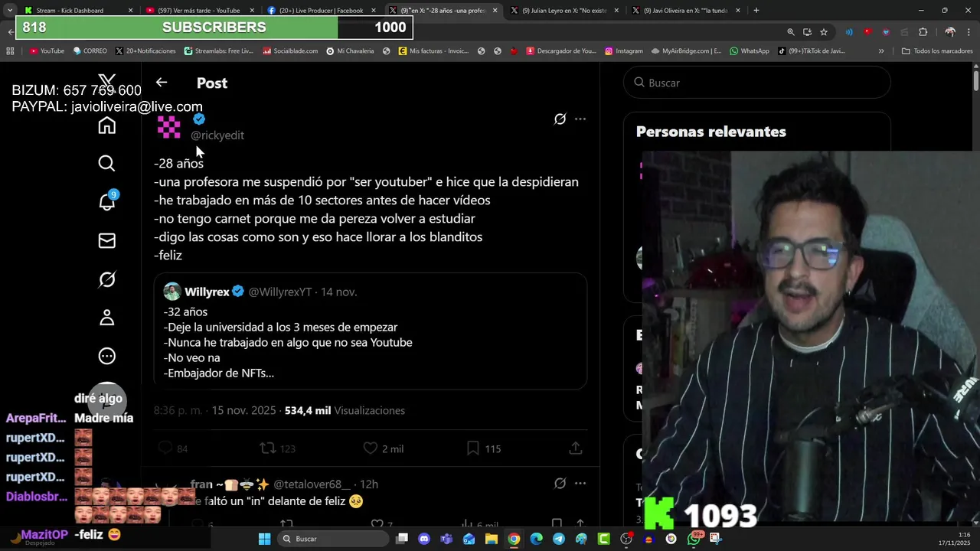Open the Socialblade.com bookmark
The width and height of the screenshot is (980, 551).
click(290, 51)
